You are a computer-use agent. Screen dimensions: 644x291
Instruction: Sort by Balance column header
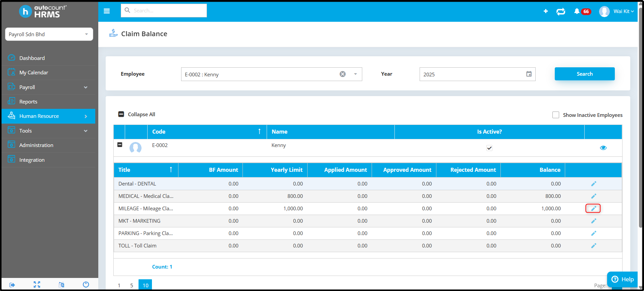[x=533, y=170]
